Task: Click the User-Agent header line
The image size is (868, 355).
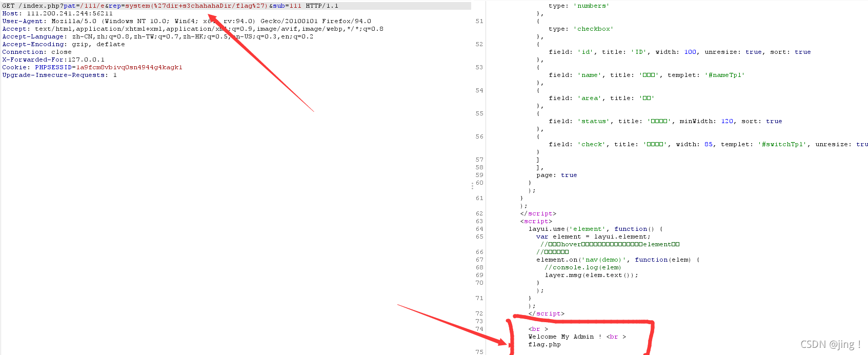Action: pyautogui.click(x=187, y=21)
